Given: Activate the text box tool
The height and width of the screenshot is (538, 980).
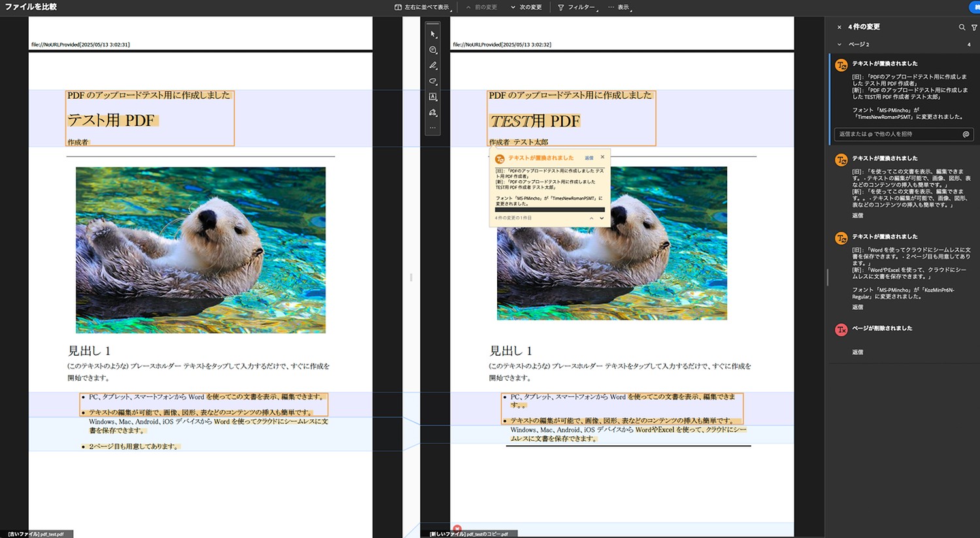Looking at the screenshot, I should (x=433, y=97).
